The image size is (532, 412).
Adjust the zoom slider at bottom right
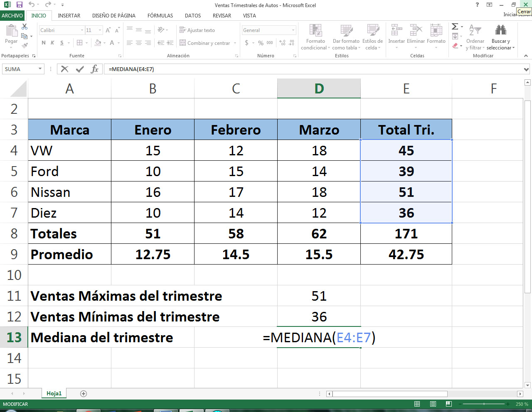point(484,403)
